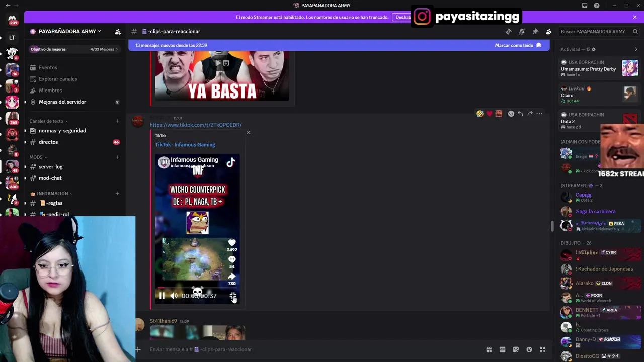This screenshot has width=644, height=362.
Task: Open add reaction smiley icon on message
Action: pos(511,114)
